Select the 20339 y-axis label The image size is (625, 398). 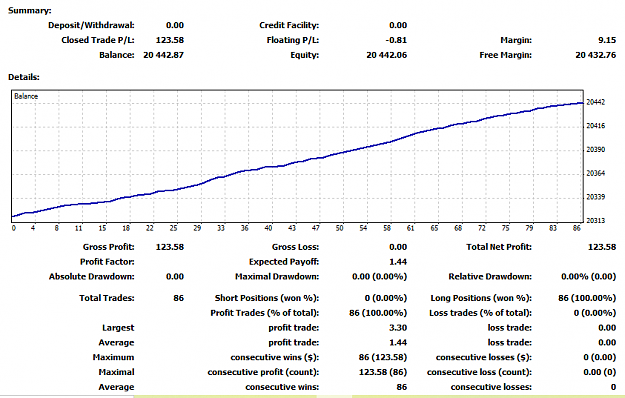[596, 197]
